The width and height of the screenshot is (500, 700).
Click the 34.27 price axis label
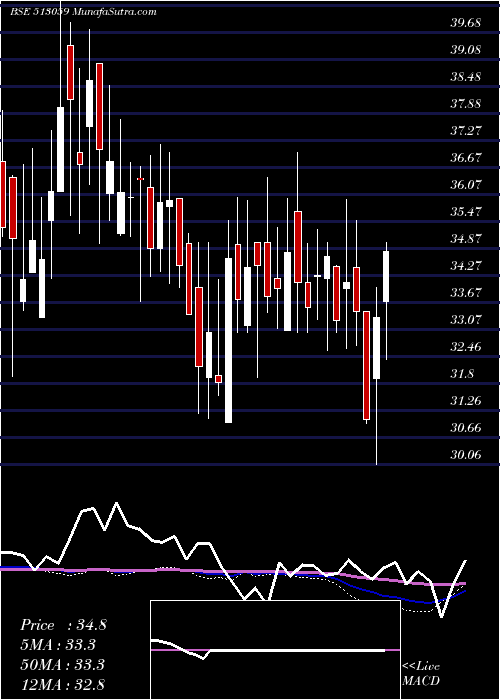click(x=466, y=266)
